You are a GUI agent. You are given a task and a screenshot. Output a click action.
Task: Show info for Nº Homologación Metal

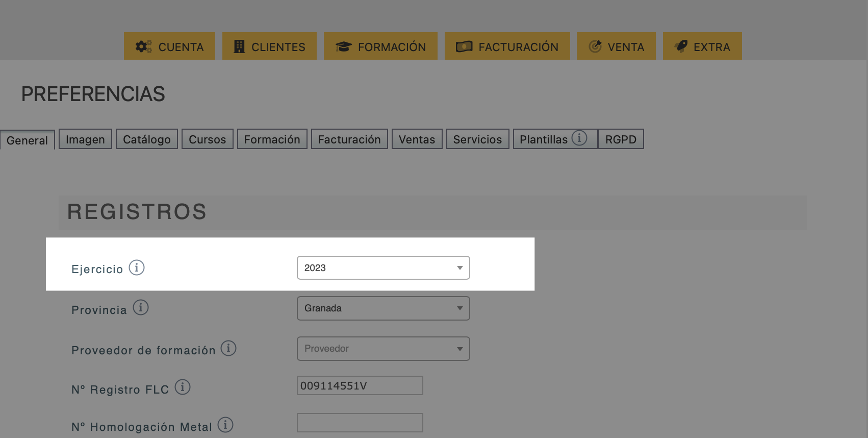coord(225,425)
